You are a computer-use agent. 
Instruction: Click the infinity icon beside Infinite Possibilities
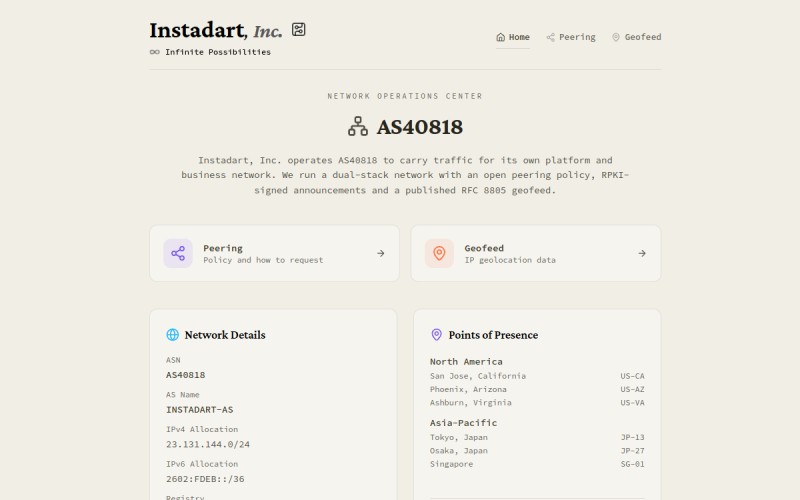[155, 52]
